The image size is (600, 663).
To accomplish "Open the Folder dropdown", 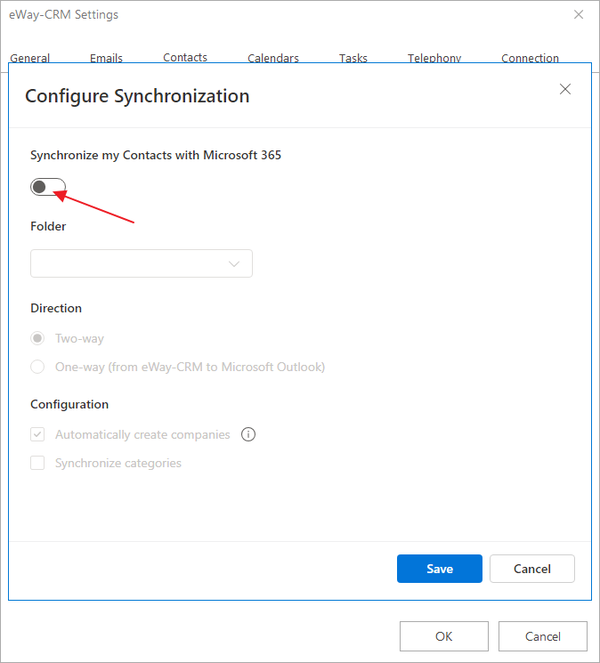I will [141, 263].
